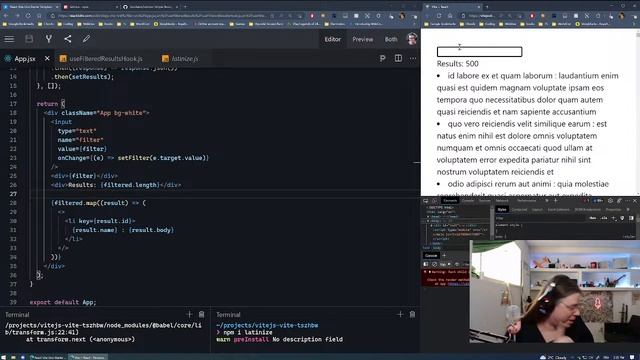Reload the StackBlitz browser page

pyautogui.click(x=28, y=16)
